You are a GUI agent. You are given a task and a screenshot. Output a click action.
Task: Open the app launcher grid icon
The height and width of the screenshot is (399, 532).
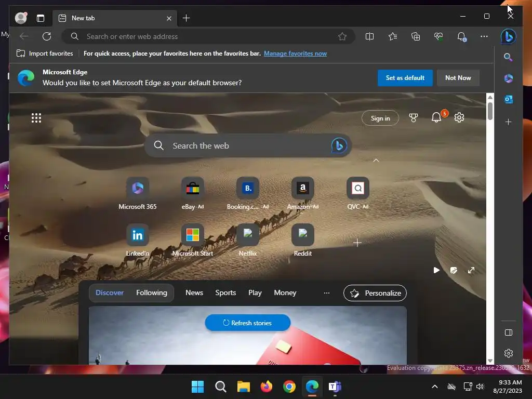pyautogui.click(x=36, y=118)
